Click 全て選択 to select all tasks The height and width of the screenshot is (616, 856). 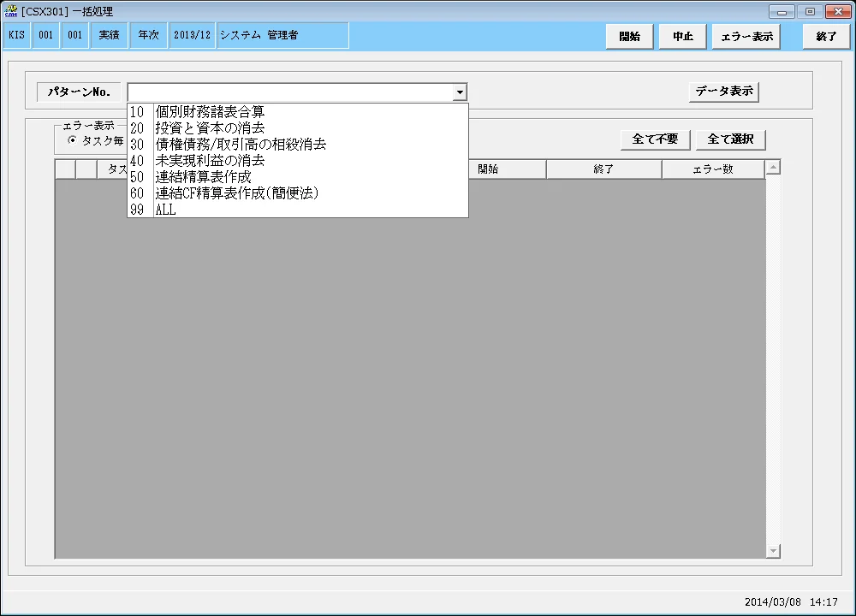730,139
